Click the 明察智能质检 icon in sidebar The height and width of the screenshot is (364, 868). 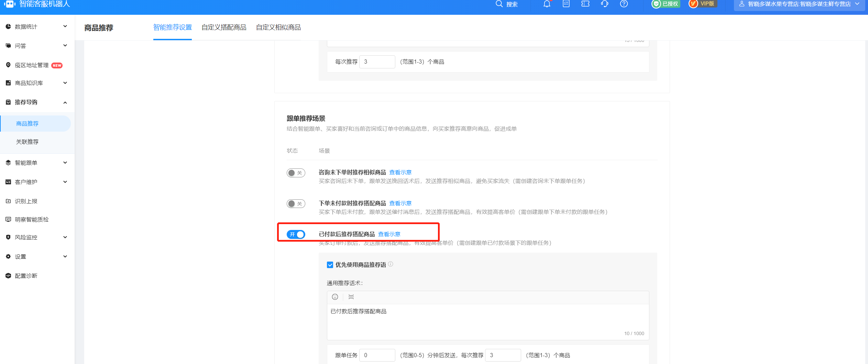click(8, 219)
